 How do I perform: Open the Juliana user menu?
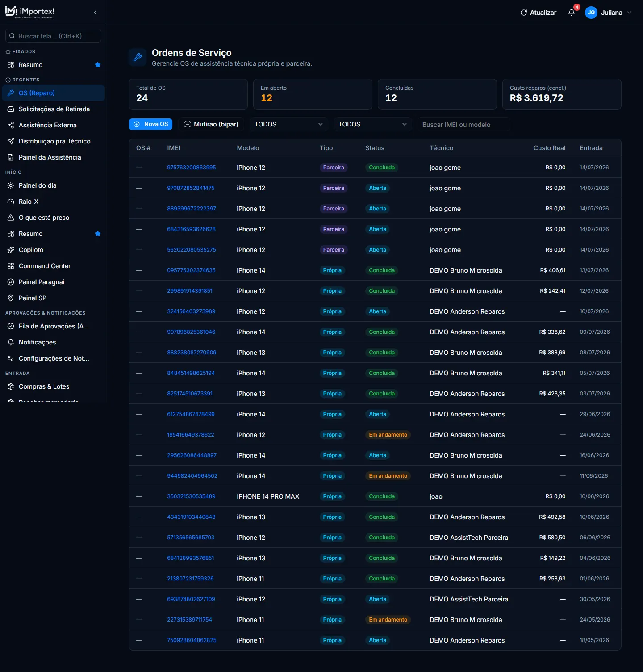pyautogui.click(x=608, y=13)
